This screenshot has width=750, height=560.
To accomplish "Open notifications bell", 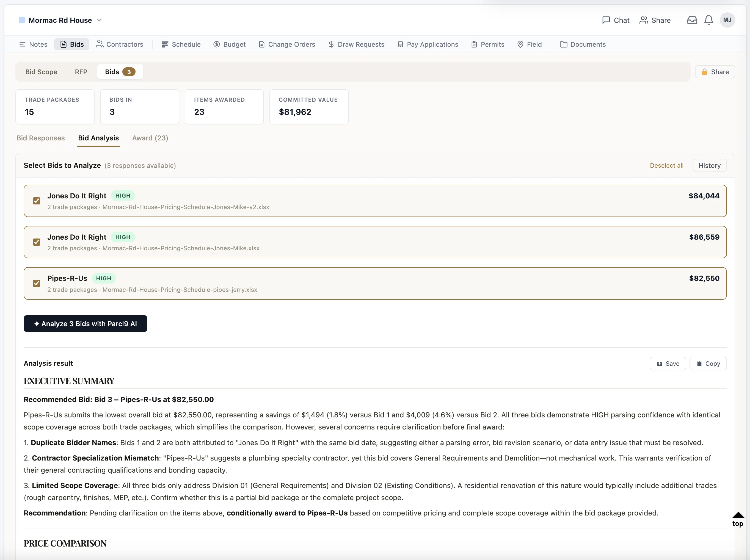I will click(709, 20).
